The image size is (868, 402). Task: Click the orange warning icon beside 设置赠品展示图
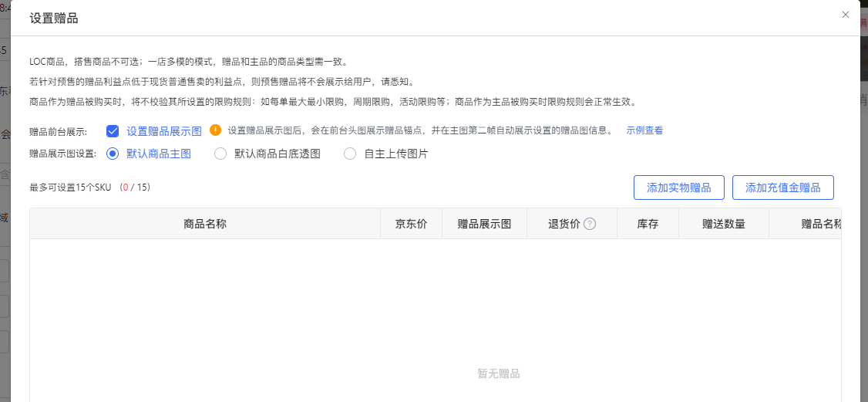[x=215, y=130]
